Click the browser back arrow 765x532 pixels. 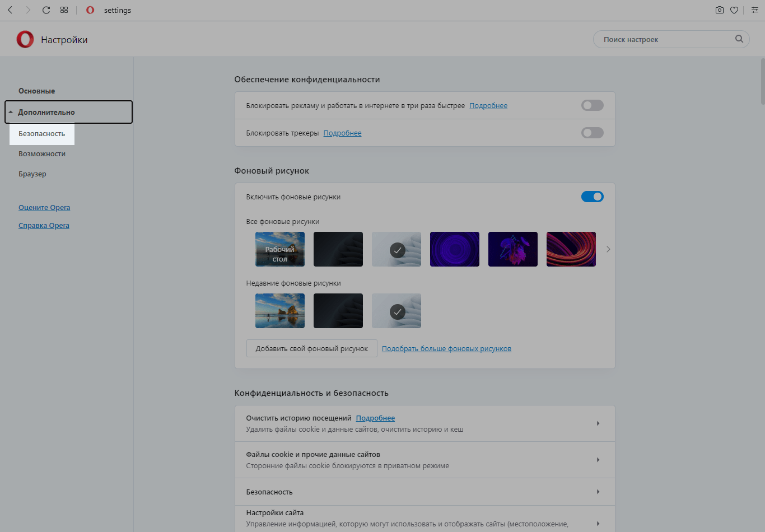coord(10,10)
